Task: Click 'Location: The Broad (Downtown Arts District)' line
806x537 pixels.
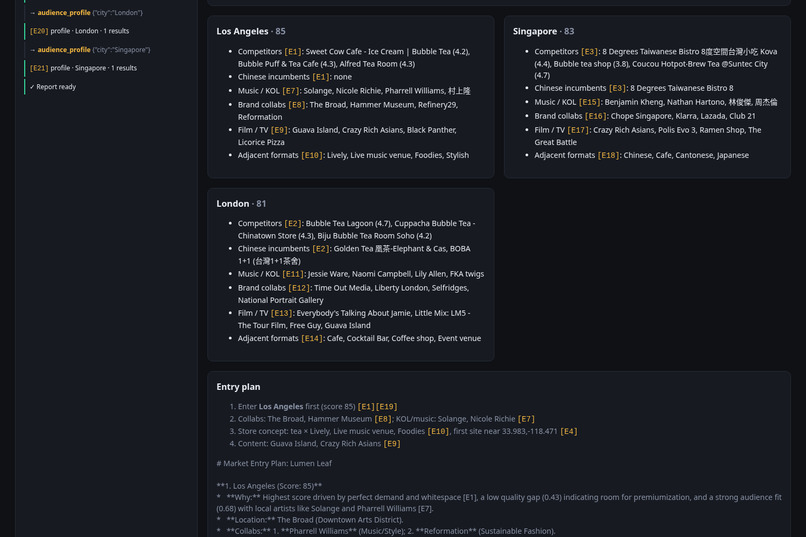Action: pyautogui.click(x=310, y=520)
